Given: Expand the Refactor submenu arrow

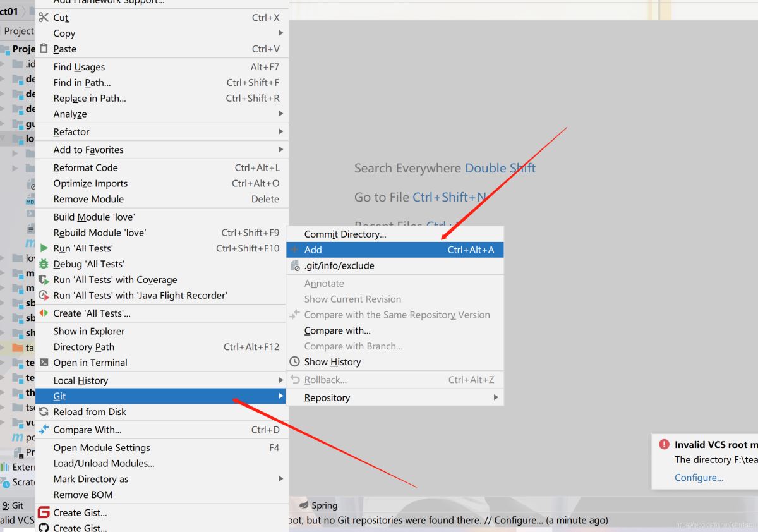Looking at the screenshot, I should point(281,132).
